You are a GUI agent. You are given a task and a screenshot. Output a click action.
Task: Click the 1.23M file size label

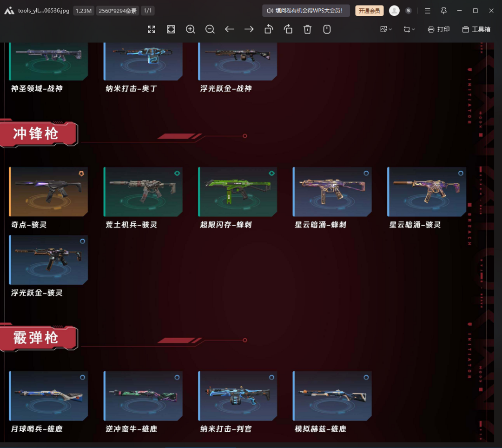tap(84, 11)
